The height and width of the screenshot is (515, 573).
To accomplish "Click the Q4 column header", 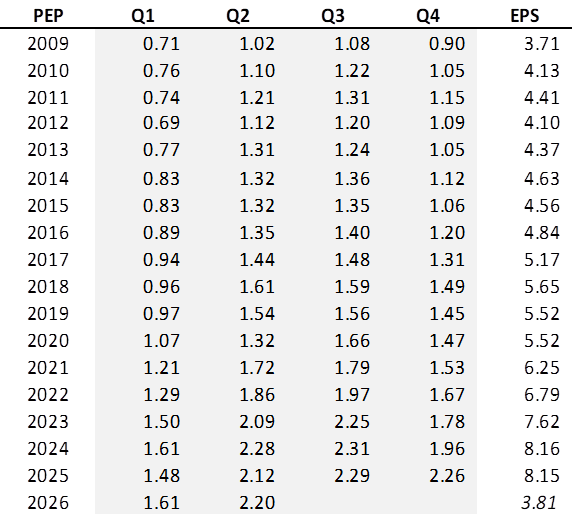I will [x=428, y=16].
